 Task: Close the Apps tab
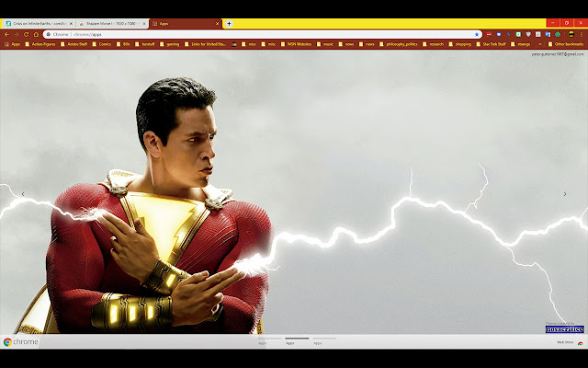click(217, 24)
